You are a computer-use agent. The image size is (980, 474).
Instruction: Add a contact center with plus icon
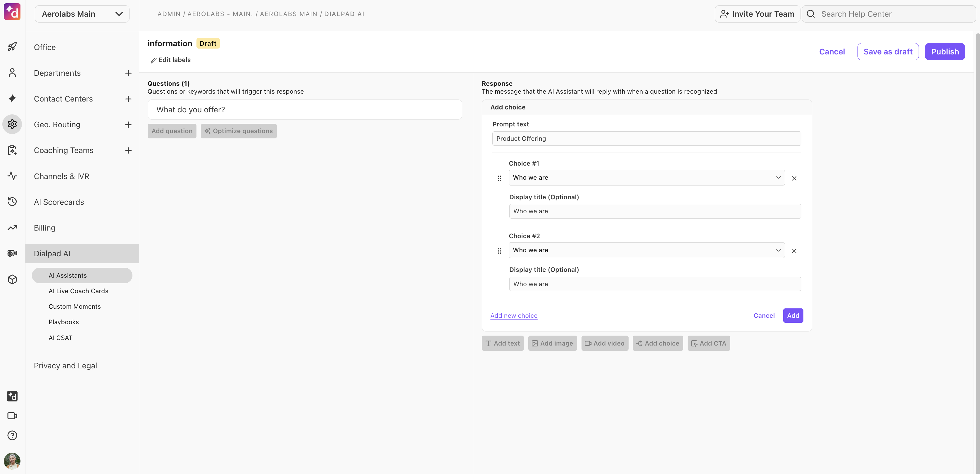[x=128, y=99]
